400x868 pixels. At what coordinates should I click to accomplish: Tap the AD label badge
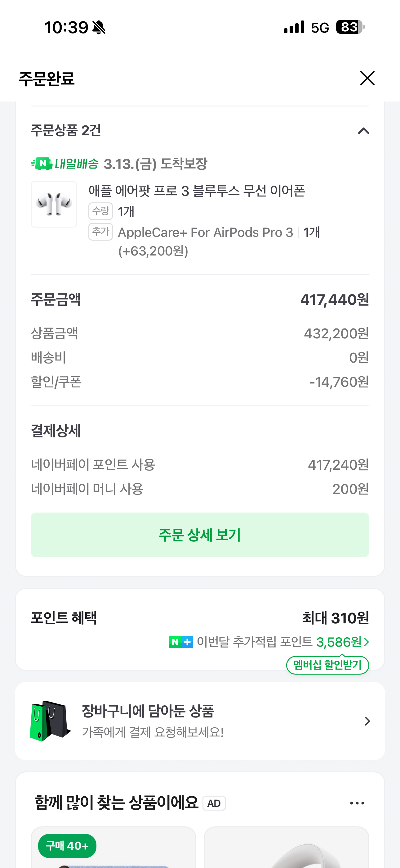[x=214, y=803]
